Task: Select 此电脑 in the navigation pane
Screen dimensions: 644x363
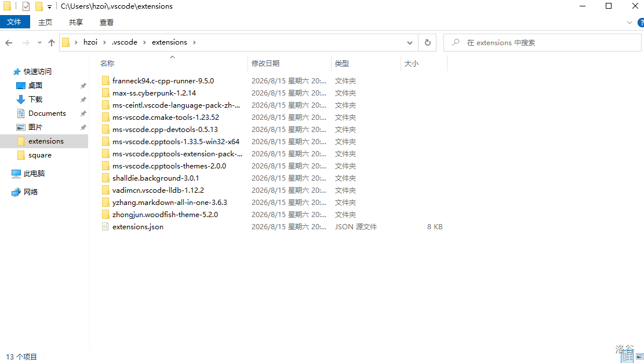Action: click(34, 174)
